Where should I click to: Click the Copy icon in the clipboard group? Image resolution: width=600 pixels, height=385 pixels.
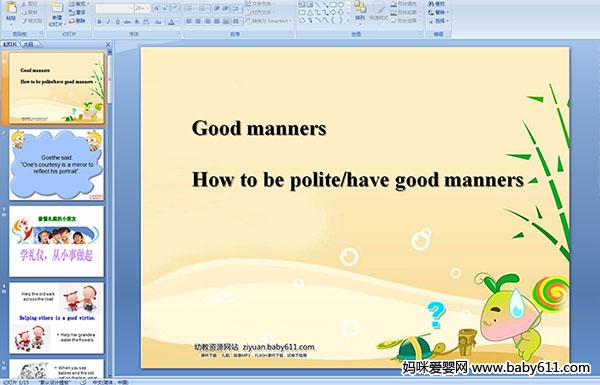click(24, 12)
